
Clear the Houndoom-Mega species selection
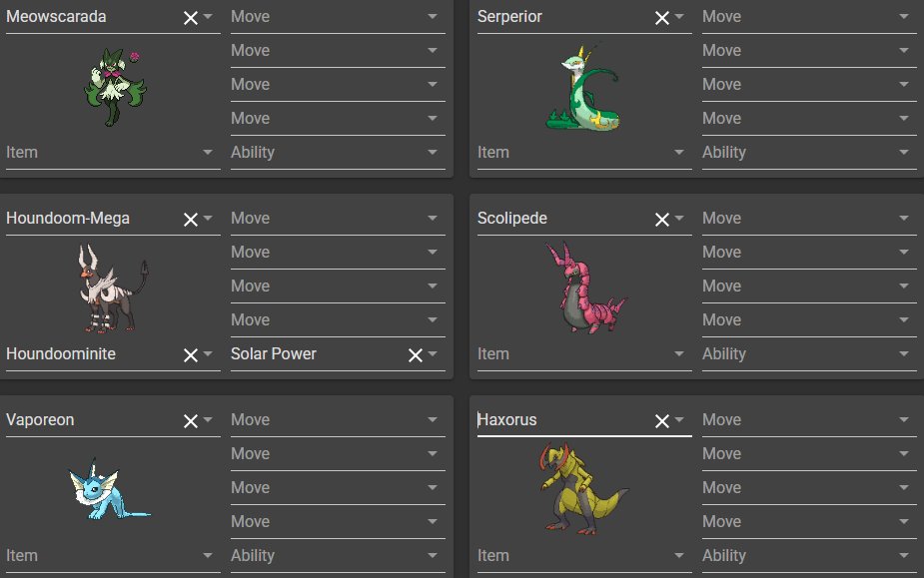click(x=191, y=220)
